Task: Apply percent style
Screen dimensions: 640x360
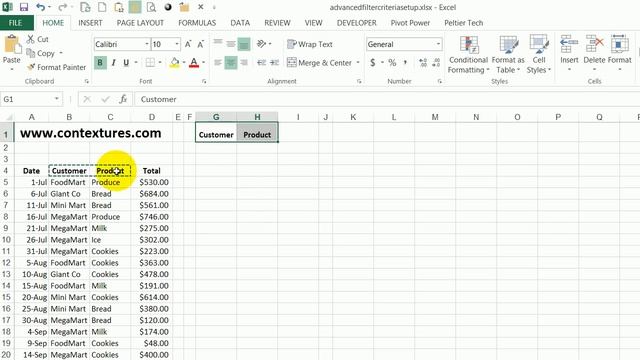Action: 392,62
